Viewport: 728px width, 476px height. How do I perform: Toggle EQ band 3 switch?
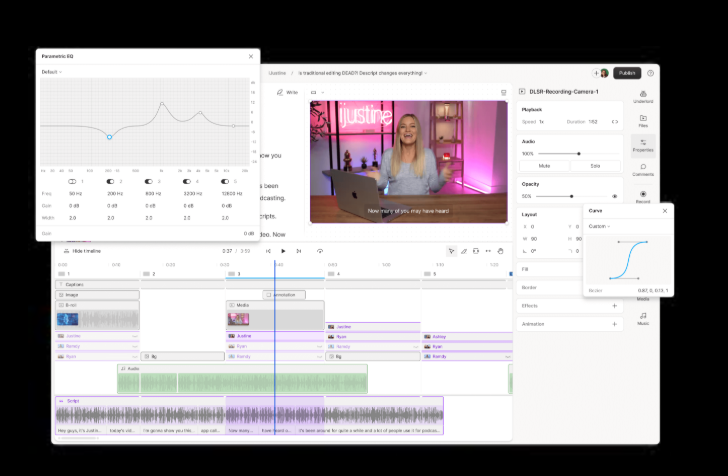tap(149, 182)
